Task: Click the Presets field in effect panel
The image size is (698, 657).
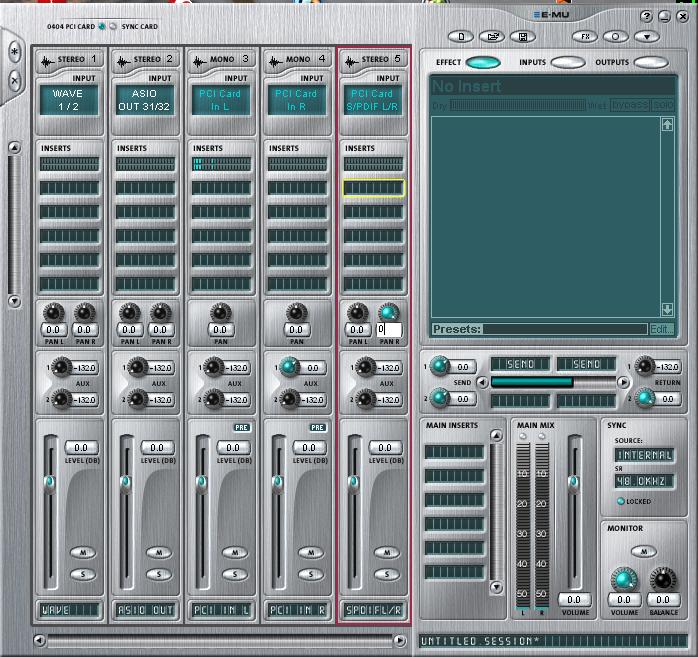Action: click(x=565, y=329)
